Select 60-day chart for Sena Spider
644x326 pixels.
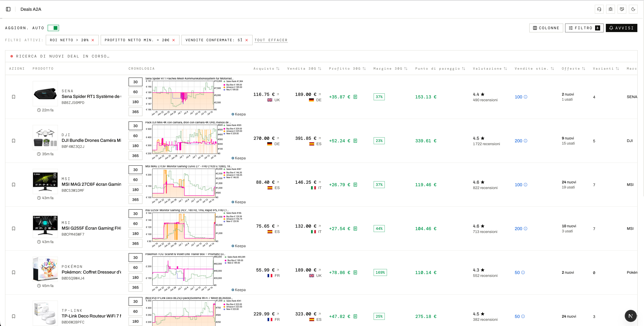pyautogui.click(x=136, y=92)
